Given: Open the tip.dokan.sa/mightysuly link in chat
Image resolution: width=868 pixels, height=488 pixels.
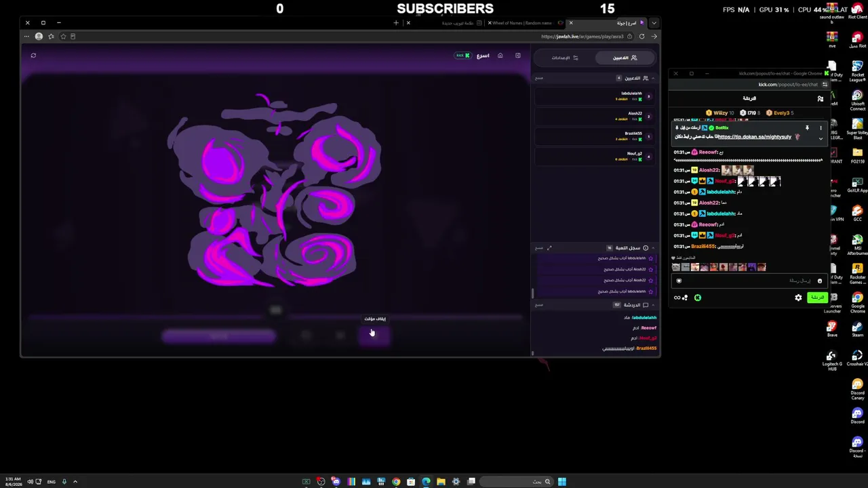Looking at the screenshot, I should [755, 137].
